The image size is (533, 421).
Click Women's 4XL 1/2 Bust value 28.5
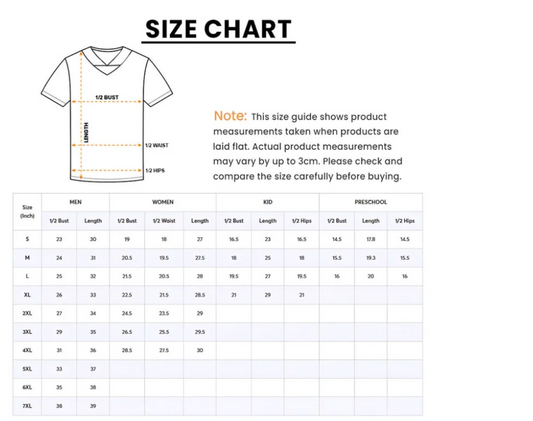point(127,350)
